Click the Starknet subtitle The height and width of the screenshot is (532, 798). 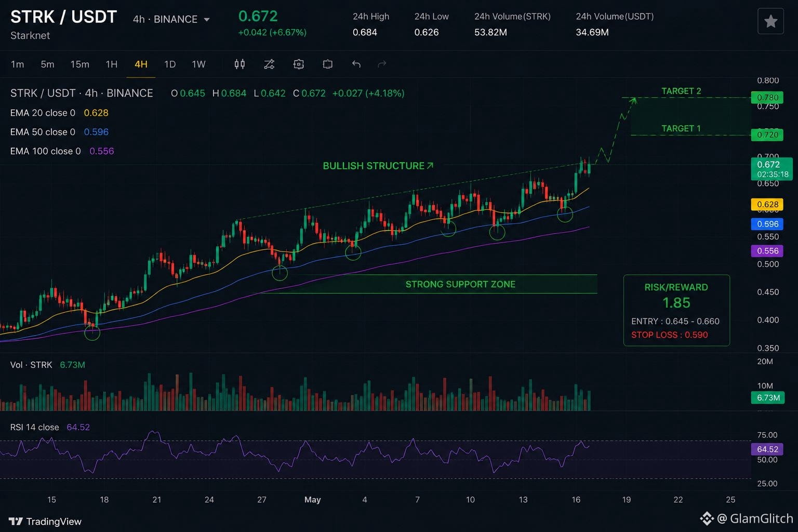[30, 35]
